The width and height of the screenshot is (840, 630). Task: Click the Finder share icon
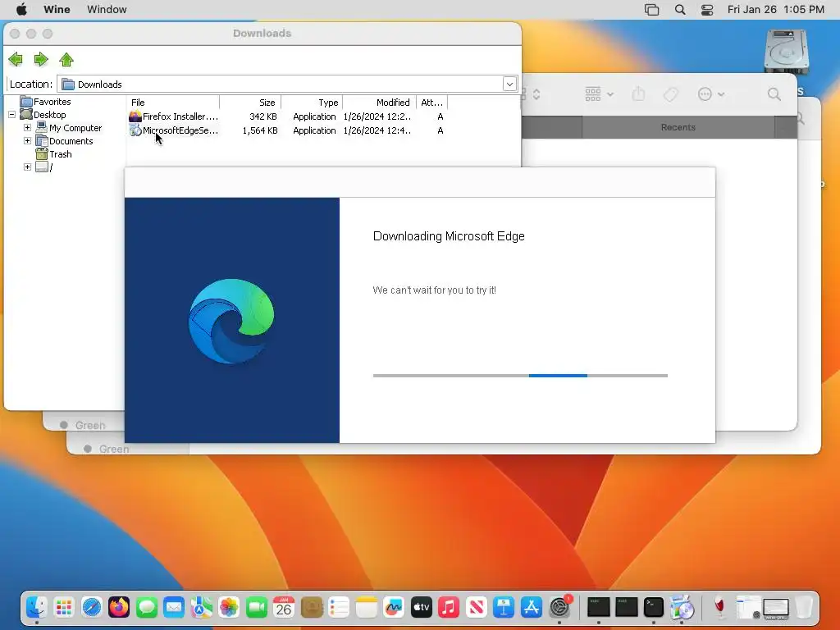tap(638, 94)
